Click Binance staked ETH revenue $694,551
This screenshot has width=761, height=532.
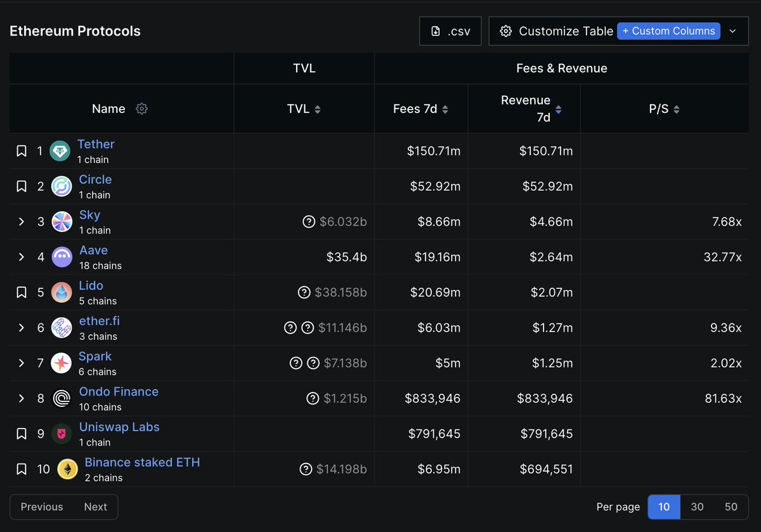(x=546, y=469)
